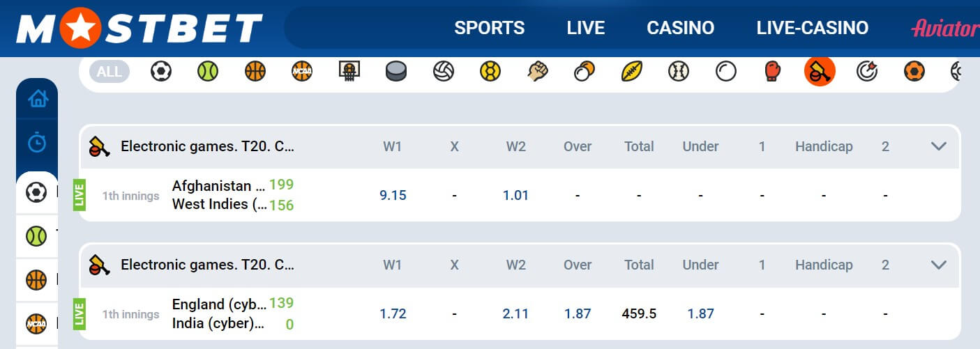Screen dimensions: 980x349
Task: Collapse the first Electronic games T20 section
Action: [939, 146]
